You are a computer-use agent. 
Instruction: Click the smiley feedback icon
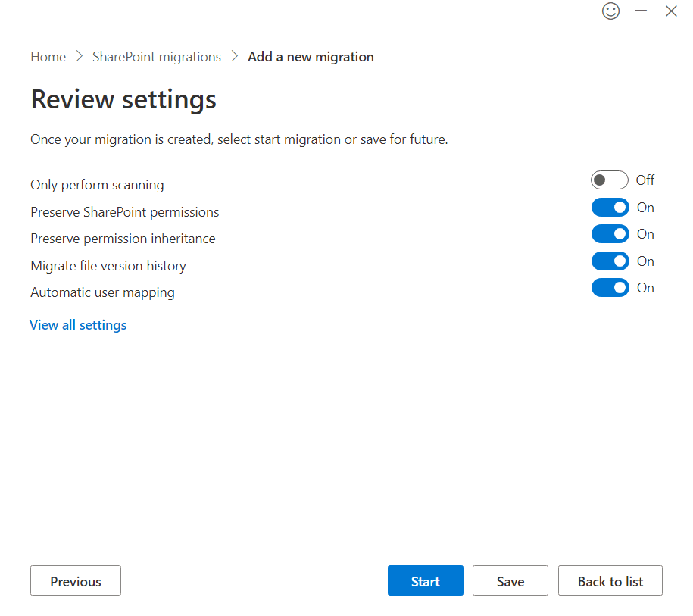610,11
